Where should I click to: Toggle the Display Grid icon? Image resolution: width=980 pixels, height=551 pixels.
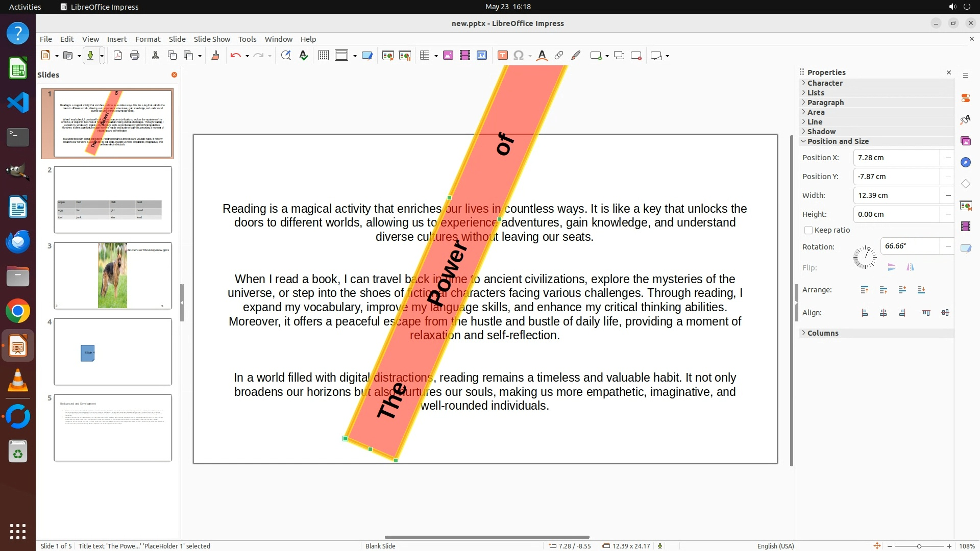point(323,56)
